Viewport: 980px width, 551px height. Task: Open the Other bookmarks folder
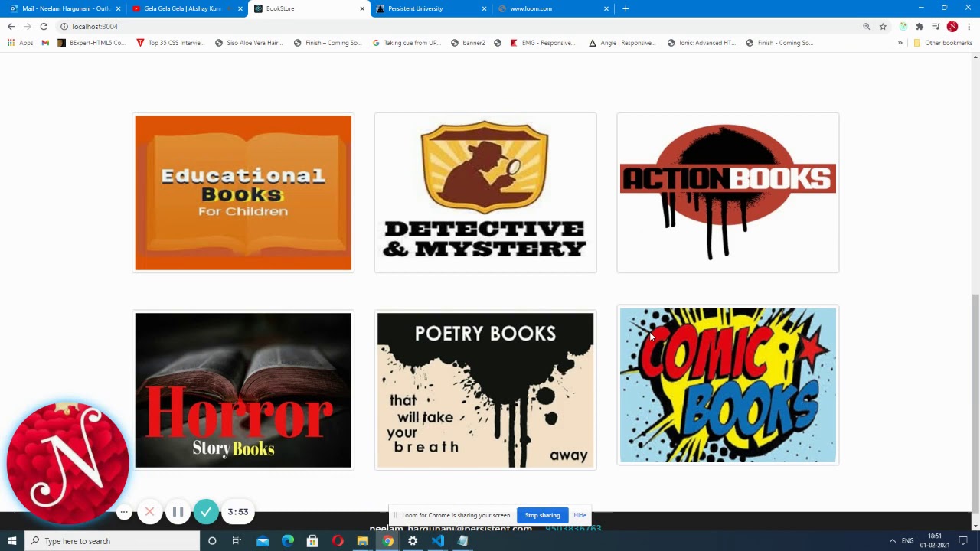942,43
